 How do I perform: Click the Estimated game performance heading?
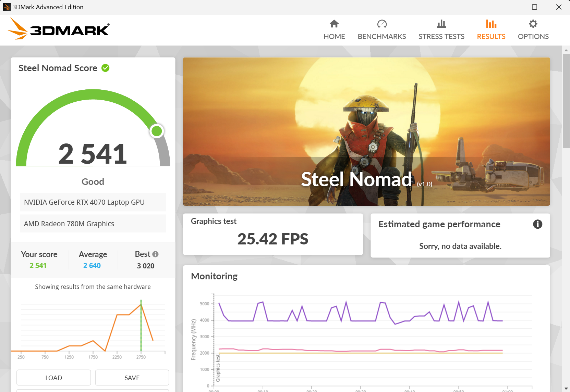439,224
